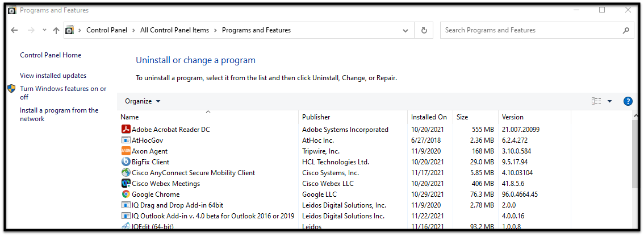Click the Cisco Webex Meetings icon
644x236 pixels.
tap(126, 183)
